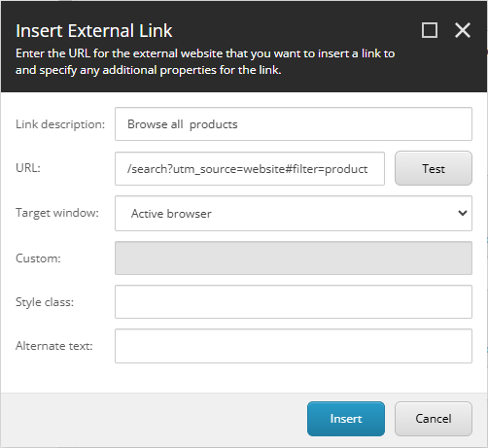Click the 'URL:' label
488x448 pixels.
pyautogui.click(x=28, y=168)
